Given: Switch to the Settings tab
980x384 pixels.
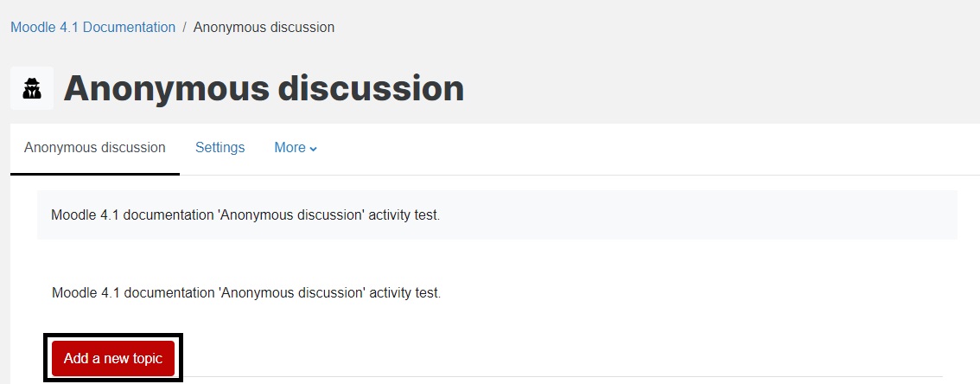Looking at the screenshot, I should (x=220, y=148).
